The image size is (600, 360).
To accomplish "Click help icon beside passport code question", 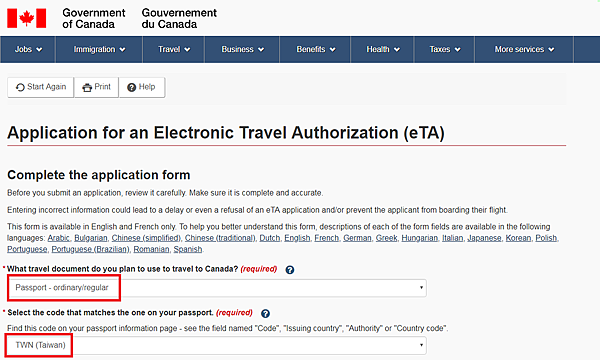I will pos(265,313).
